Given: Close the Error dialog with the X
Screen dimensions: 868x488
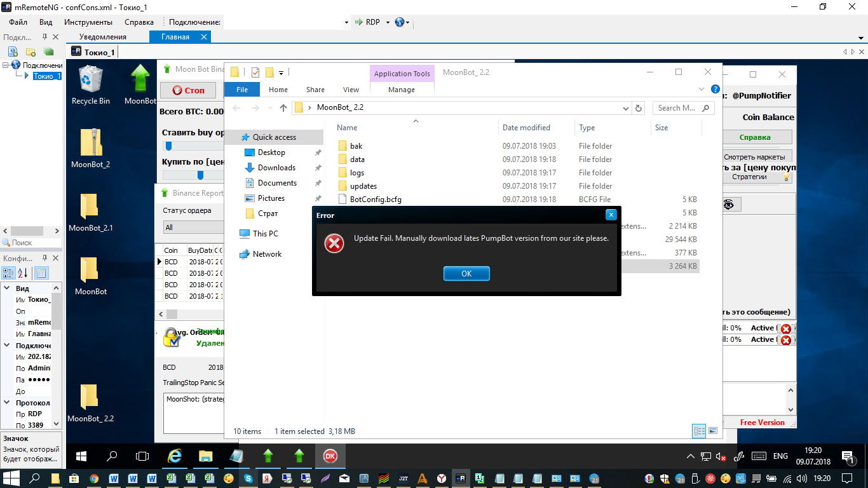Looking at the screenshot, I should (611, 215).
